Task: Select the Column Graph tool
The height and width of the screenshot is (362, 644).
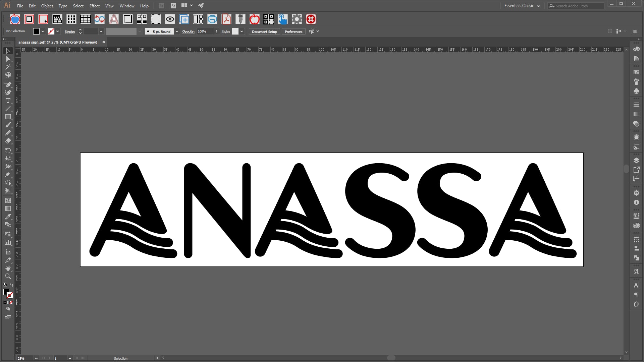Action: [x=8, y=242]
